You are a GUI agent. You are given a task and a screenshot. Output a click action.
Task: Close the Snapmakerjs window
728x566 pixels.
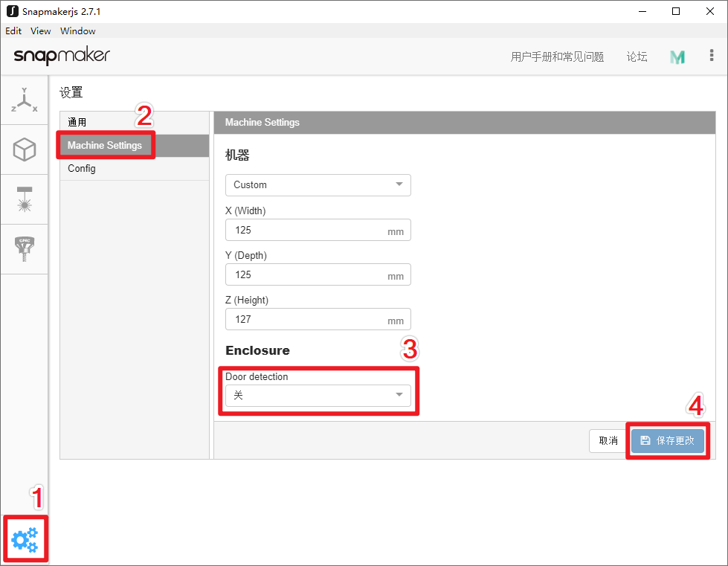pyautogui.click(x=710, y=11)
